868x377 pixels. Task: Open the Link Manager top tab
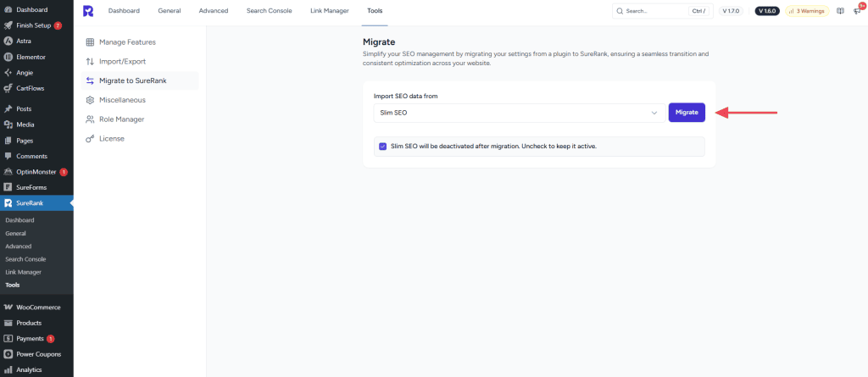coord(330,11)
